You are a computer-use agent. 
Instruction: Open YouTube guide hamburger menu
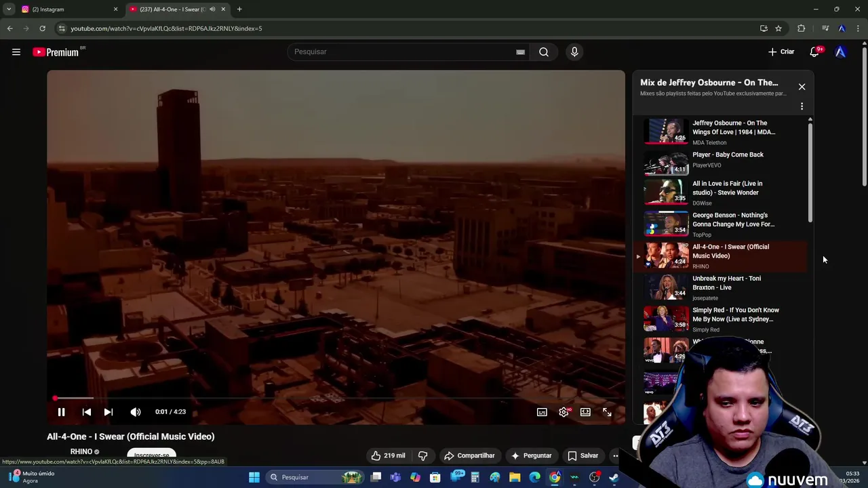tap(16, 52)
